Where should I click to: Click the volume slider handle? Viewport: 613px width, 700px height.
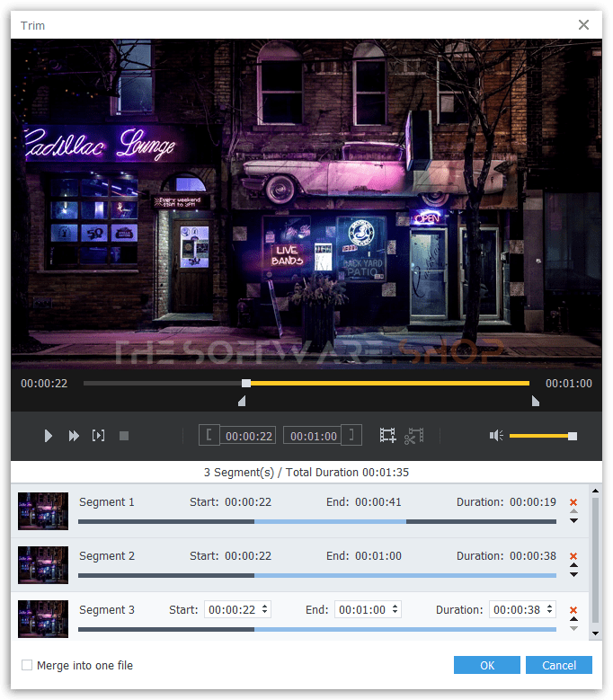click(x=573, y=436)
